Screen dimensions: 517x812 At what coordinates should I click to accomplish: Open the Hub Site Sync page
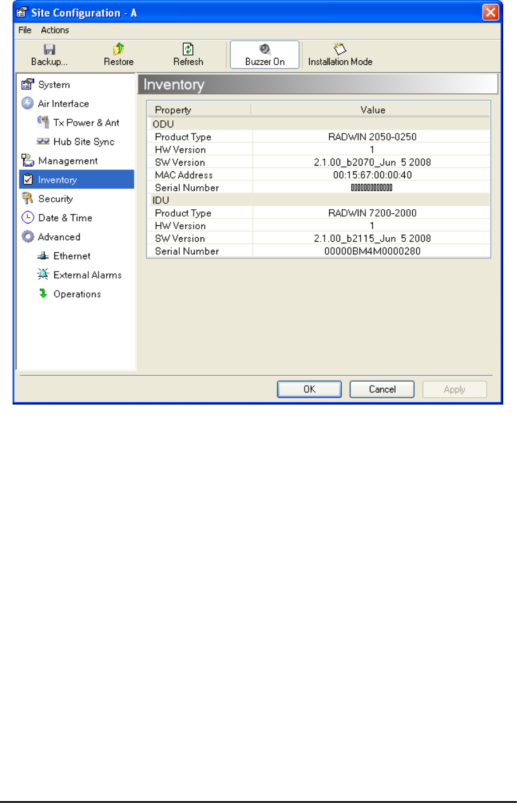(85, 142)
